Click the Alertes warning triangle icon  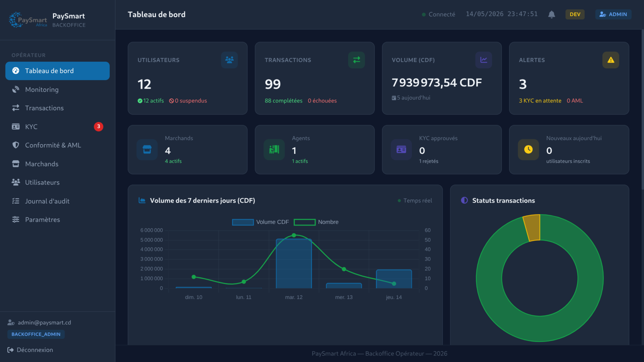tap(610, 60)
